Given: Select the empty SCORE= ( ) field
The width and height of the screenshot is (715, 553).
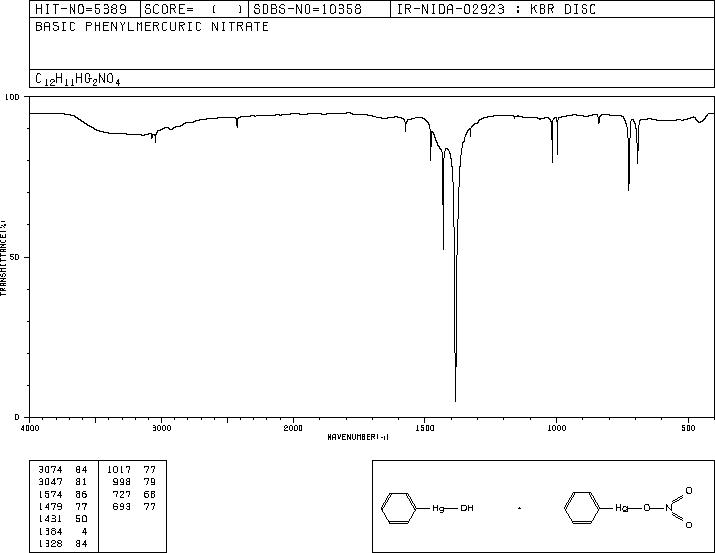Looking at the screenshot, I should click(194, 9).
